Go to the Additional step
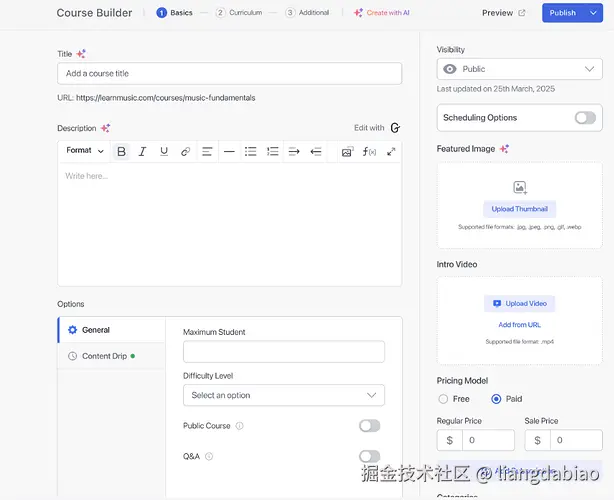614x500 pixels. (x=307, y=13)
